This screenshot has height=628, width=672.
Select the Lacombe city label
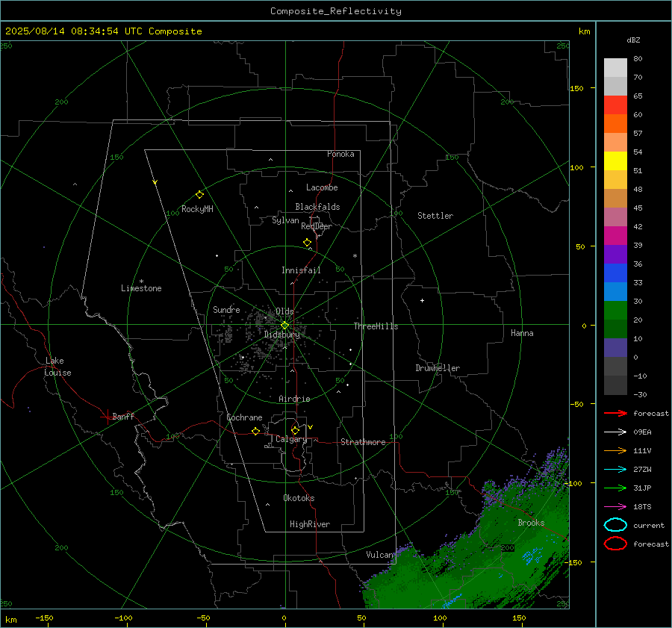point(322,187)
